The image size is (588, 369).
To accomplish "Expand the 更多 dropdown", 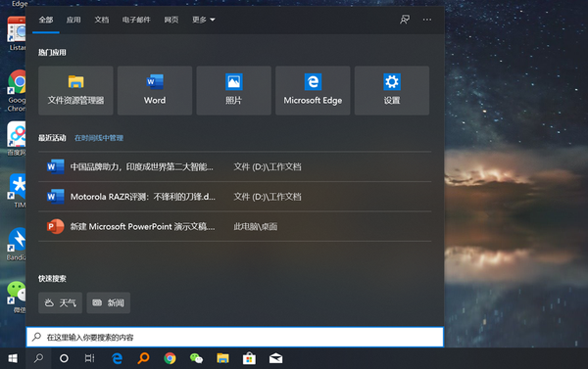I will coord(204,20).
